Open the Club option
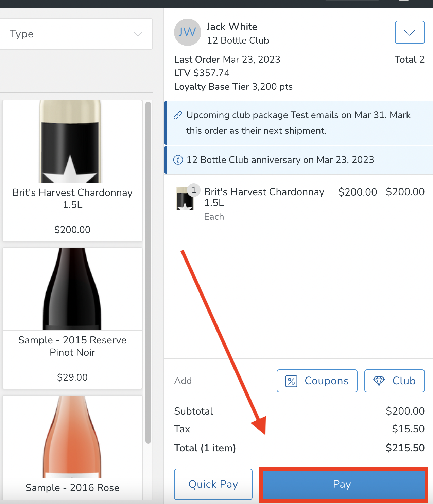 pyautogui.click(x=394, y=381)
